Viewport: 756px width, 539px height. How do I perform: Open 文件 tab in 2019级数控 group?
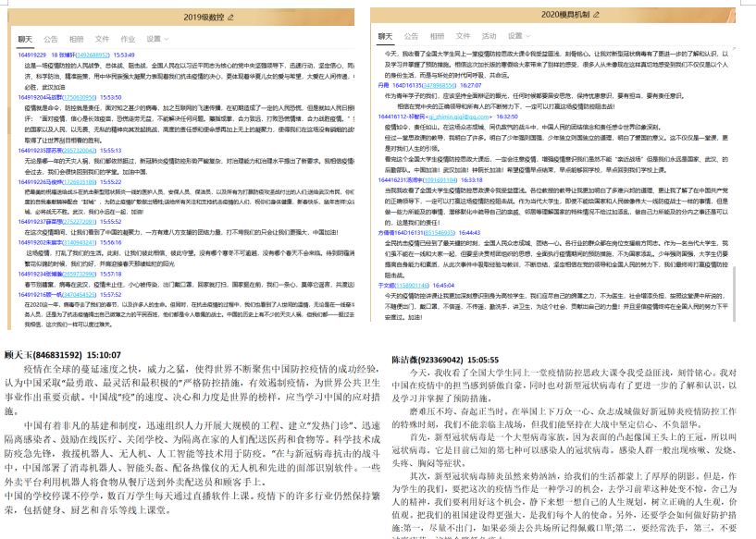102,40
